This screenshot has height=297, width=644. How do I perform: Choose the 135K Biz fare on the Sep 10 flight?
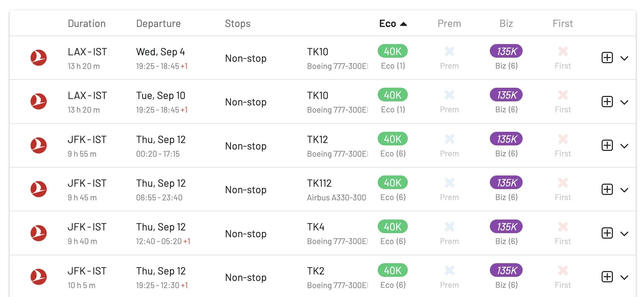(506, 95)
